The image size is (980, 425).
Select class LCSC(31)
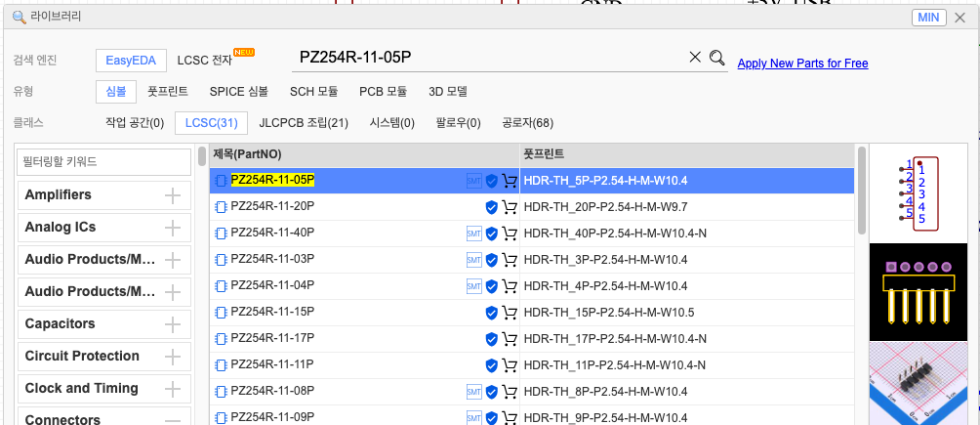click(x=211, y=123)
